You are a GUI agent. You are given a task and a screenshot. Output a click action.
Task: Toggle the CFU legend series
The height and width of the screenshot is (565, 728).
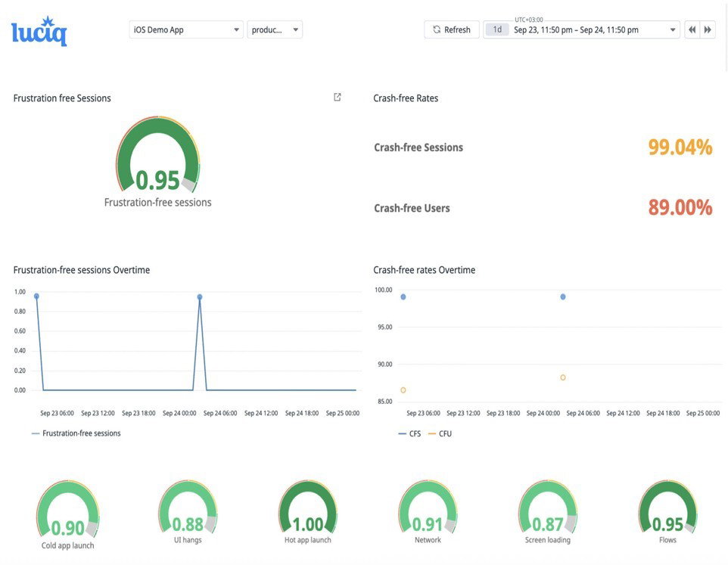[x=440, y=433]
